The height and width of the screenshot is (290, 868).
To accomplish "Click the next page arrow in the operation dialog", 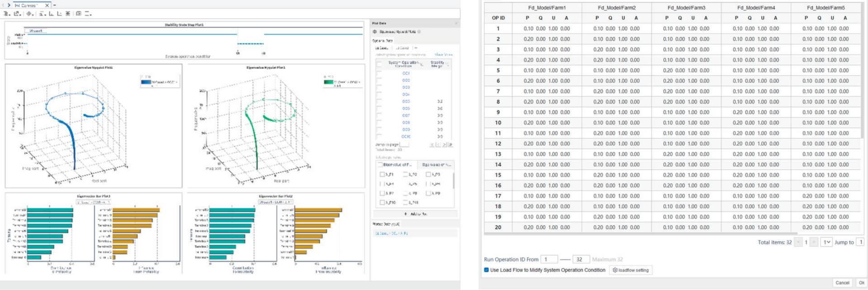I will 814,242.
